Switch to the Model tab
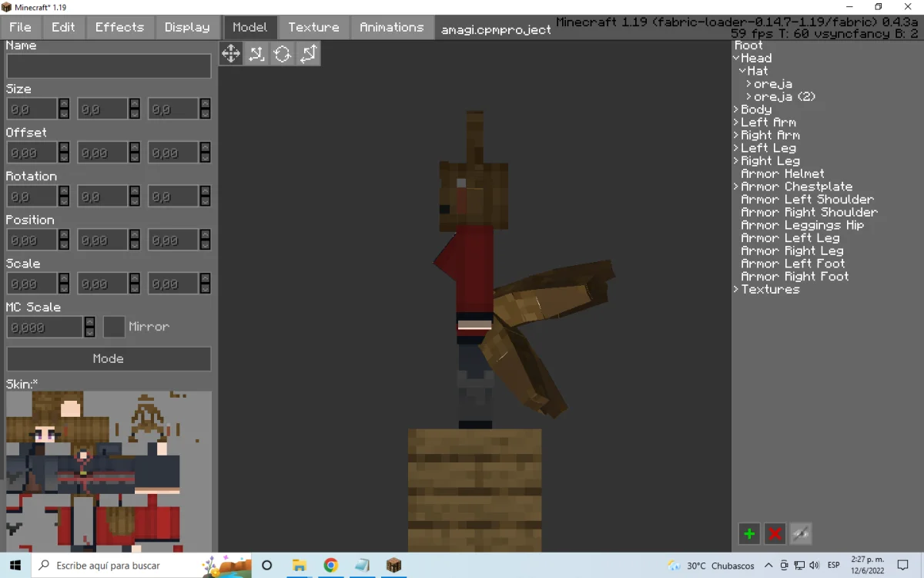The height and width of the screenshot is (578, 924). click(249, 27)
